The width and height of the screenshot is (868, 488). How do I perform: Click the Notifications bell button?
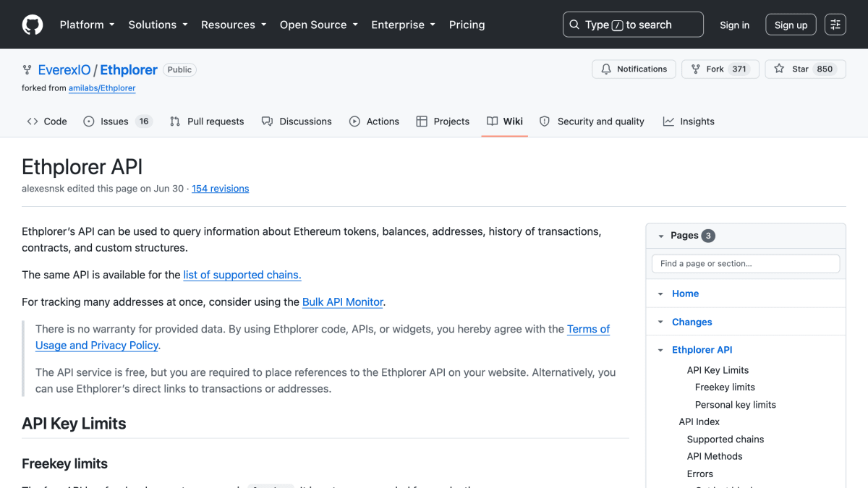coord(634,69)
